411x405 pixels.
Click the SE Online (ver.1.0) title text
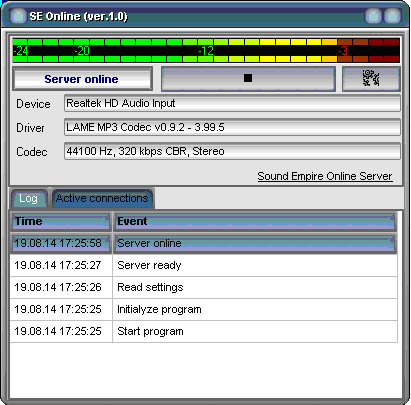[x=78, y=16]
